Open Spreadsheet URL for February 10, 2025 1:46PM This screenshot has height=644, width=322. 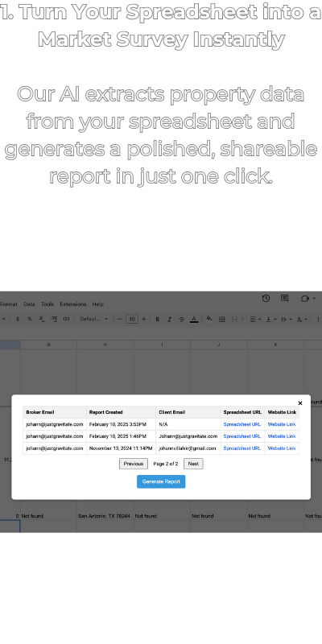[x=242, y=436]
